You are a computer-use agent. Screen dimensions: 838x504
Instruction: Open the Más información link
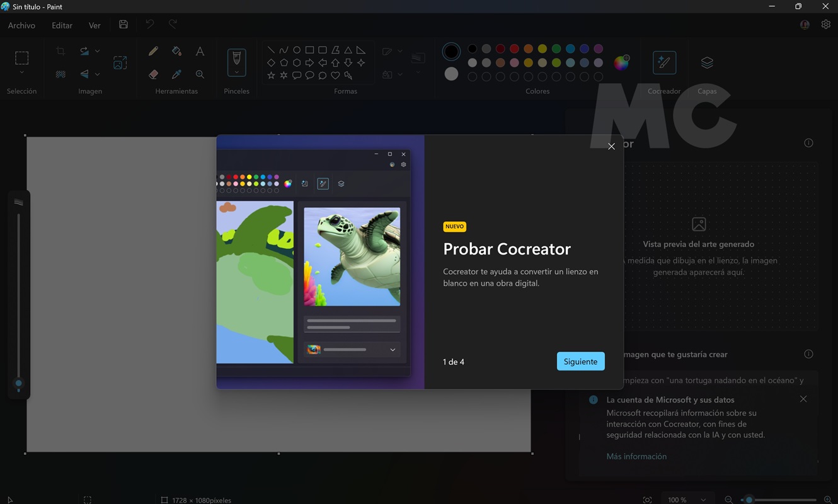pos(636,456)
